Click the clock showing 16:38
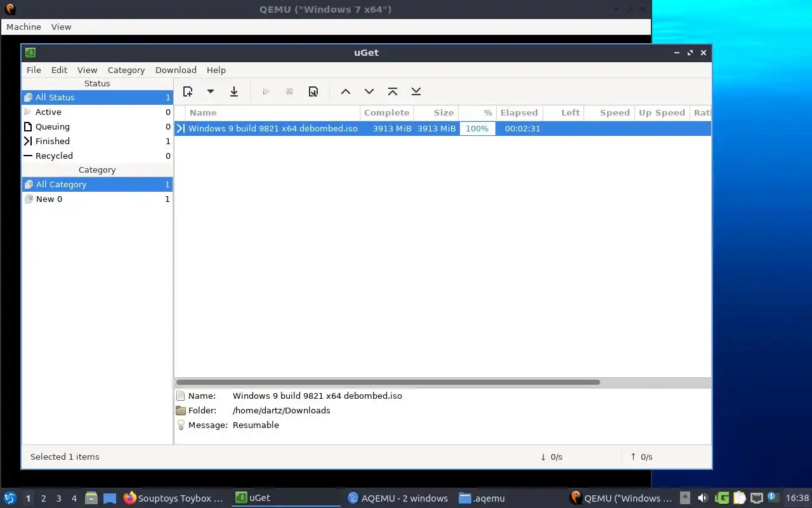 [x=797, y=498]
